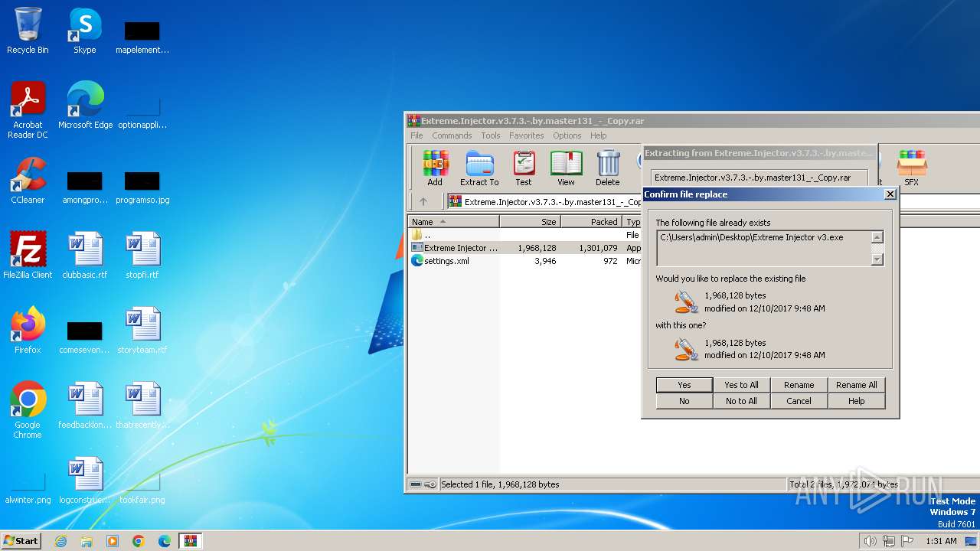Viewport: 980px width, 551px height.
Task: Select the Firefox desktop icon
Action: pyautogui.click(x=28, y=330)
